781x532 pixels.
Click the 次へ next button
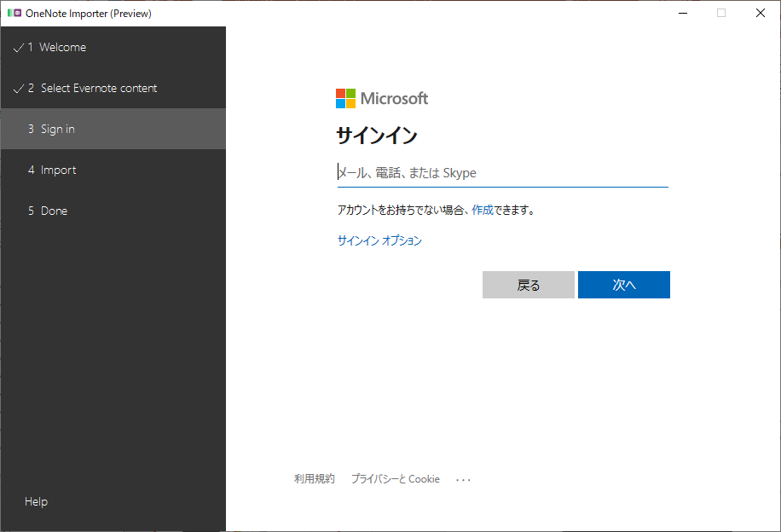pyautogui.click(x=624, y=285)
